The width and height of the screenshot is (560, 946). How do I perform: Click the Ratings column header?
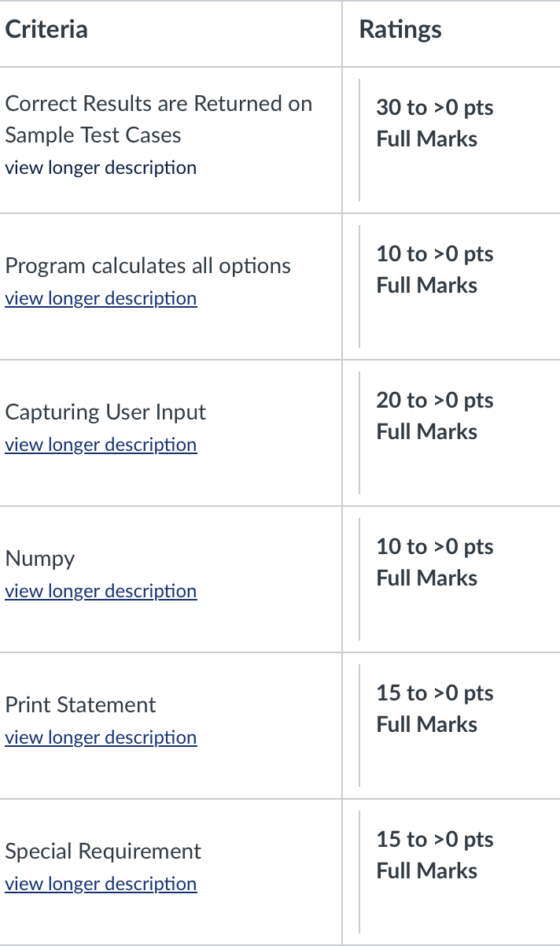400,29
